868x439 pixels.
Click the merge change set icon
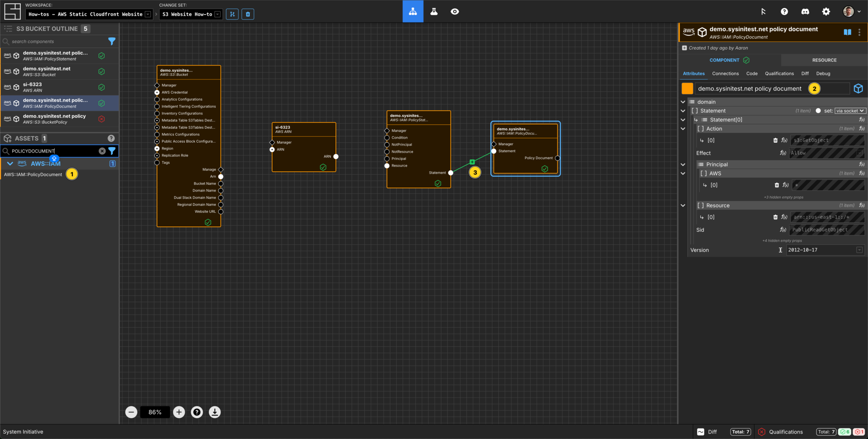(x=232, y=14)
